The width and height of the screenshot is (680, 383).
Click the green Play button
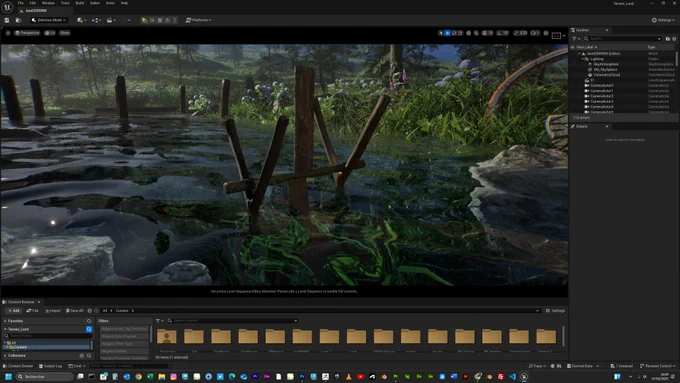[x=144, y=20]
